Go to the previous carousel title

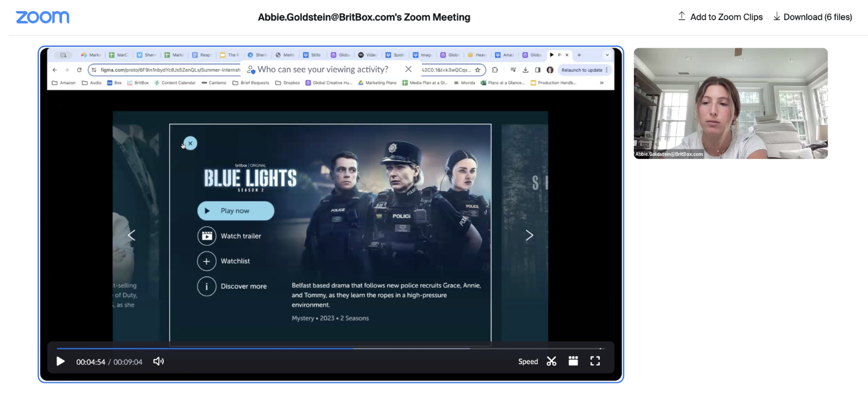coord(132,236)
